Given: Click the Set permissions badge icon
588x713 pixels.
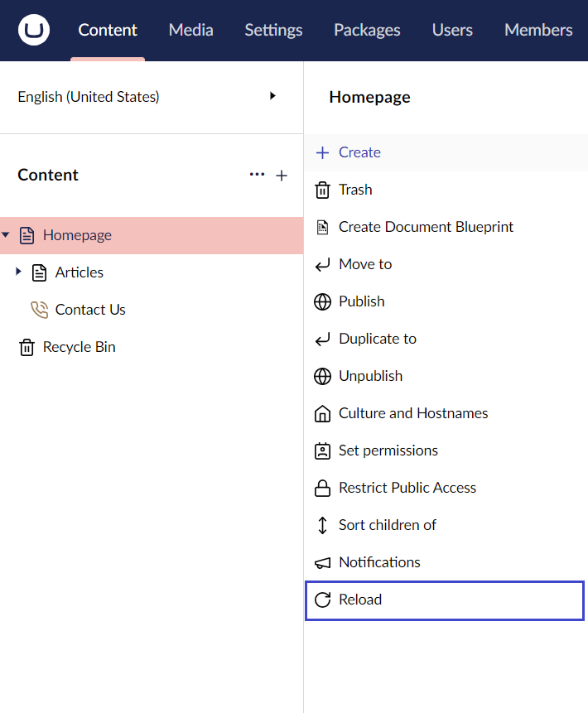Looking at the screenshot, I should pyautogui.click(x=322, y=450).
